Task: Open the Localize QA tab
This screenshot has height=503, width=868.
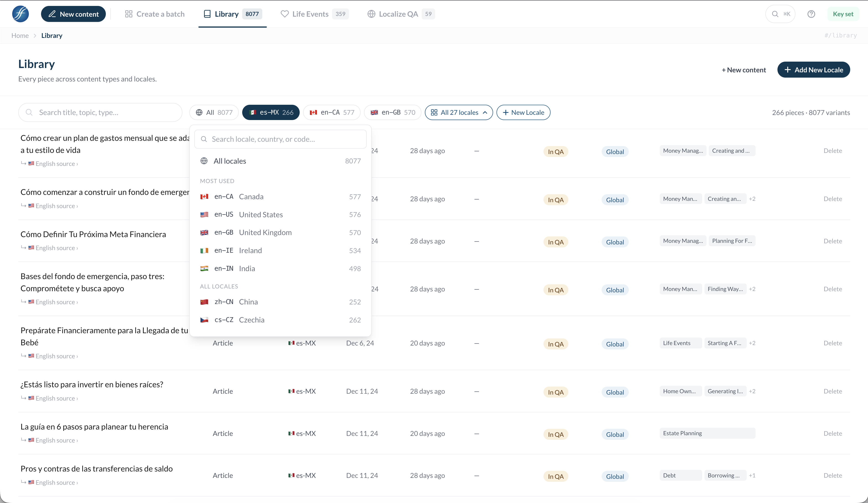Action: pyautogui.click(x=401, y=14)
